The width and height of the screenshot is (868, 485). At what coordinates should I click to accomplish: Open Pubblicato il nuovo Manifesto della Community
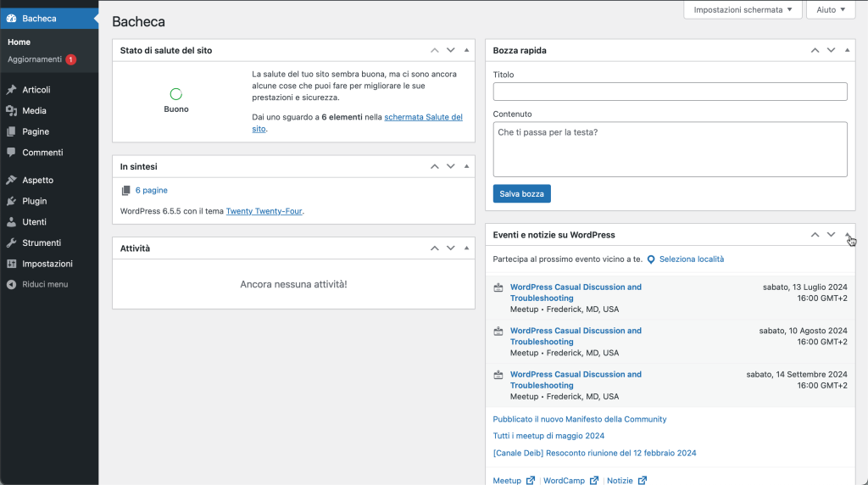(580, 419)
